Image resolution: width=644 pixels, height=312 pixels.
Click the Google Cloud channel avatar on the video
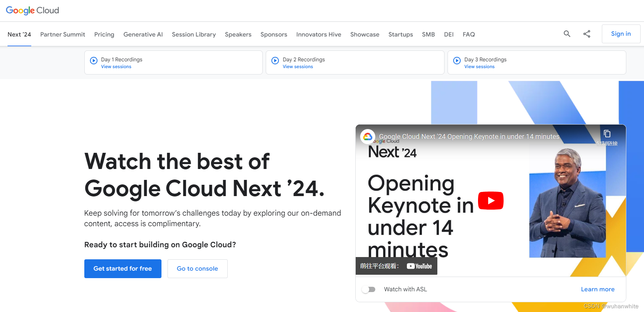[x=368, y=137]
